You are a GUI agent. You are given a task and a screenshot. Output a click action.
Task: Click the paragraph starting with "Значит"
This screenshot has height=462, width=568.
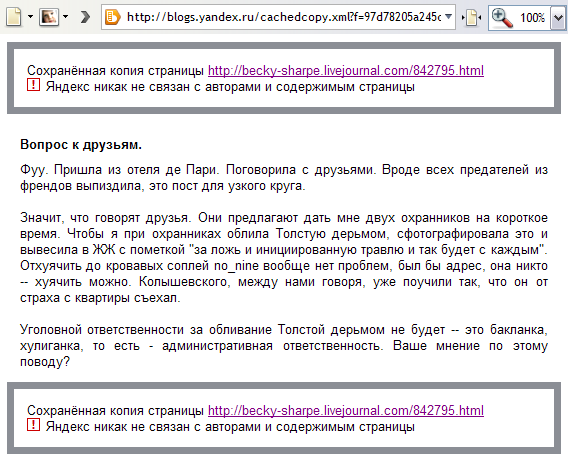coord(284,258)
